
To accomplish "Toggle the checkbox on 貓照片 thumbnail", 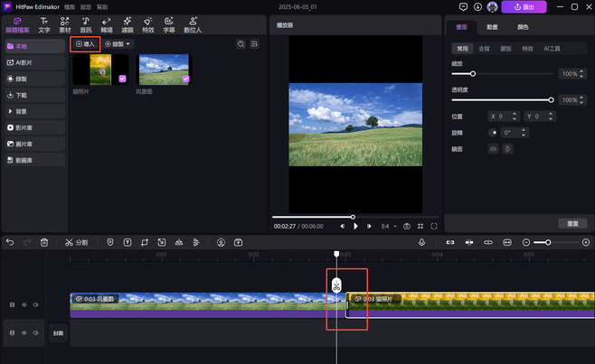I will 123,79.
